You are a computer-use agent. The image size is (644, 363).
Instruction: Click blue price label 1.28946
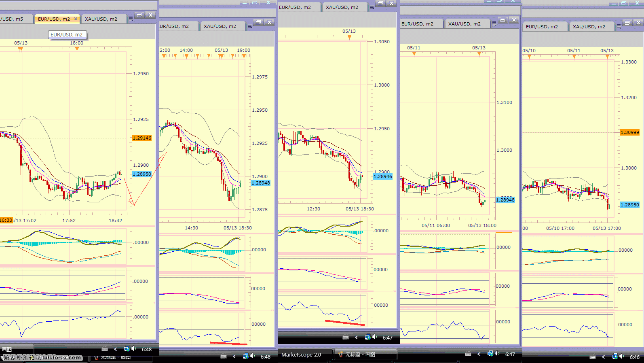pyautogui.click(x=383, y=176)
